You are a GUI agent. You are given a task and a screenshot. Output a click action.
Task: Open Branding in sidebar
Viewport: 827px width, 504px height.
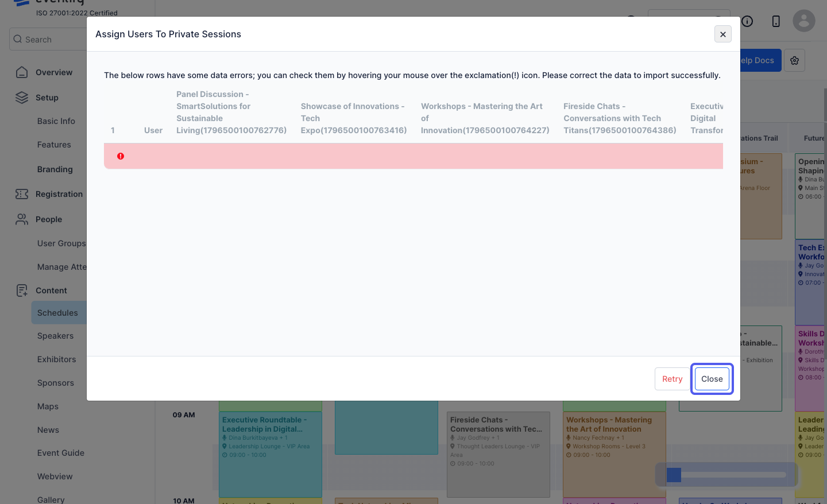[x=55, y=169]
